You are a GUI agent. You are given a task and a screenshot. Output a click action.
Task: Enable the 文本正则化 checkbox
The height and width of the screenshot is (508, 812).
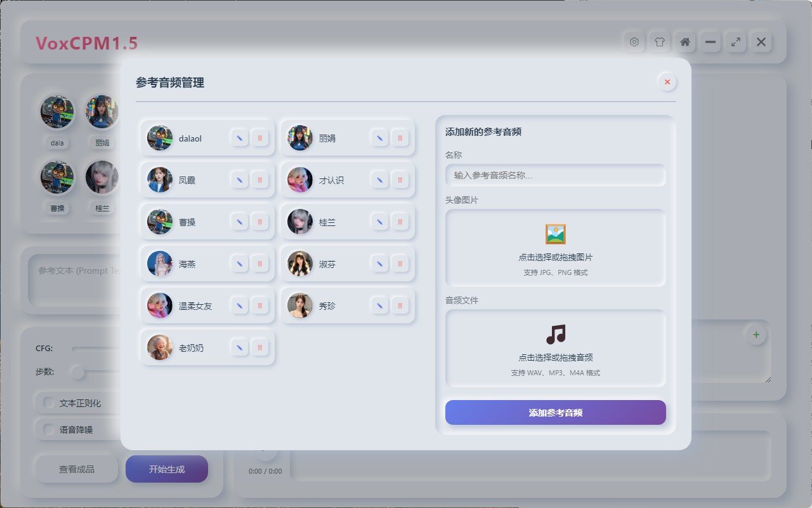(x=49, y=403)
